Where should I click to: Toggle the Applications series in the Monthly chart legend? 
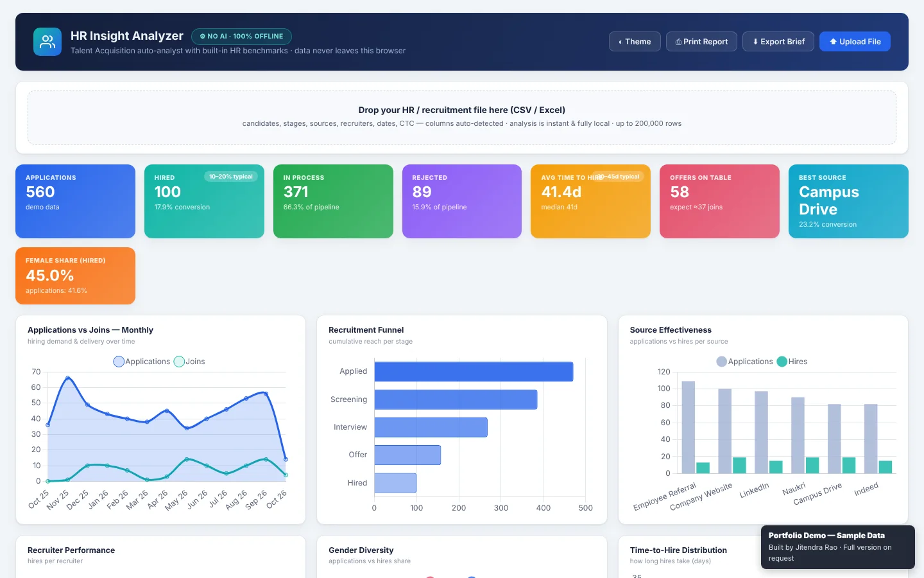coord(142,362)
